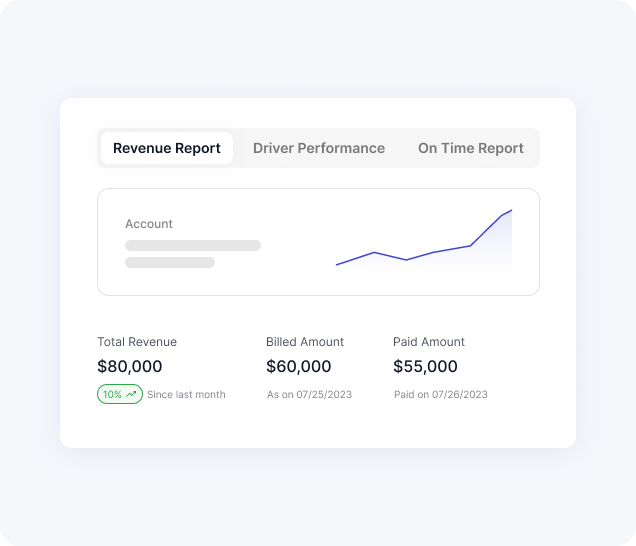This screenshot has height=546, width=636.
Task: Select the Paid Amount label
Action: (x=429, y=342)
